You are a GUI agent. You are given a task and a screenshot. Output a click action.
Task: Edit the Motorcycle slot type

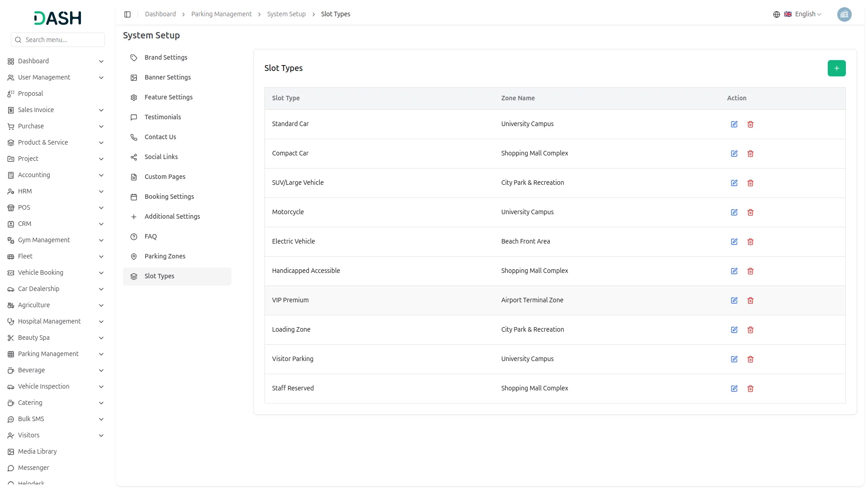[x=734, y=212]
